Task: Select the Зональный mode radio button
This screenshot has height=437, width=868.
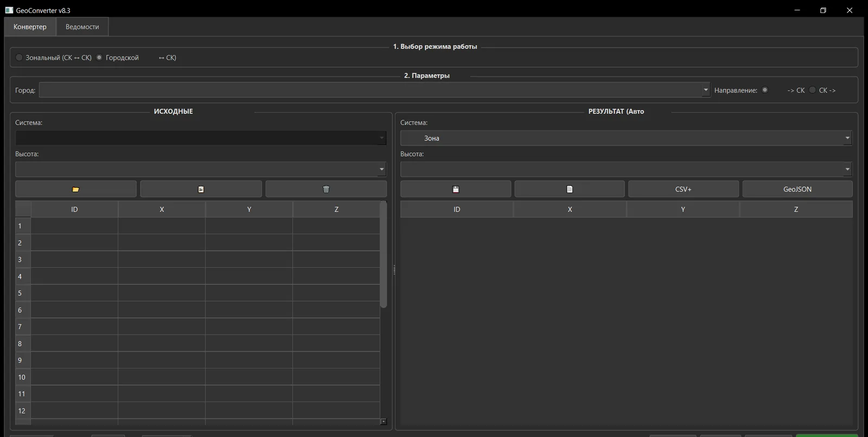Action: coord(20,57)
